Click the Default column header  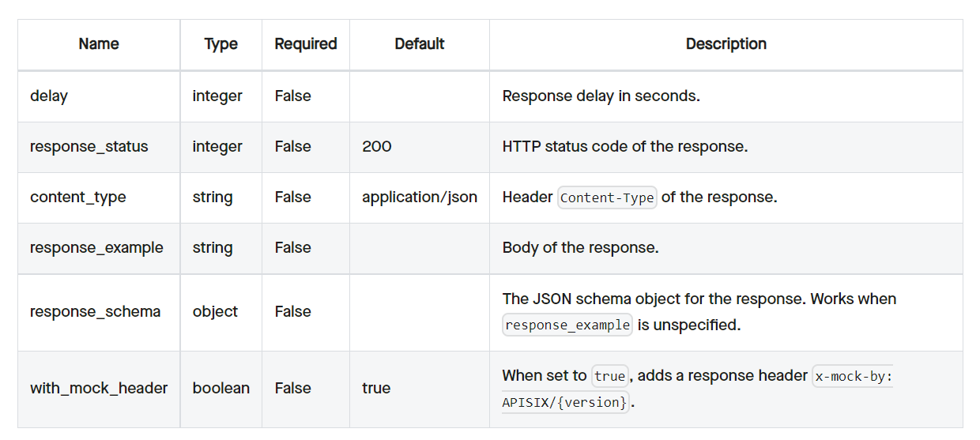(420, 44)
